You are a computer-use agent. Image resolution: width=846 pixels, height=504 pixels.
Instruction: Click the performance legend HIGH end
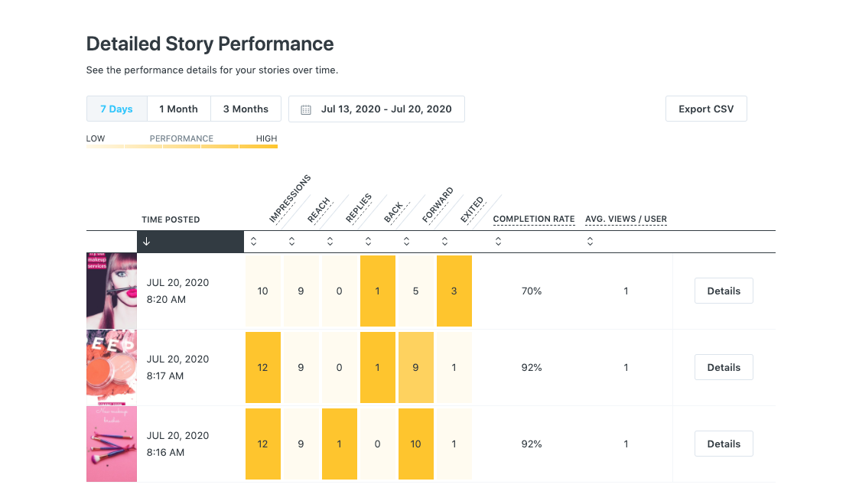266,138
